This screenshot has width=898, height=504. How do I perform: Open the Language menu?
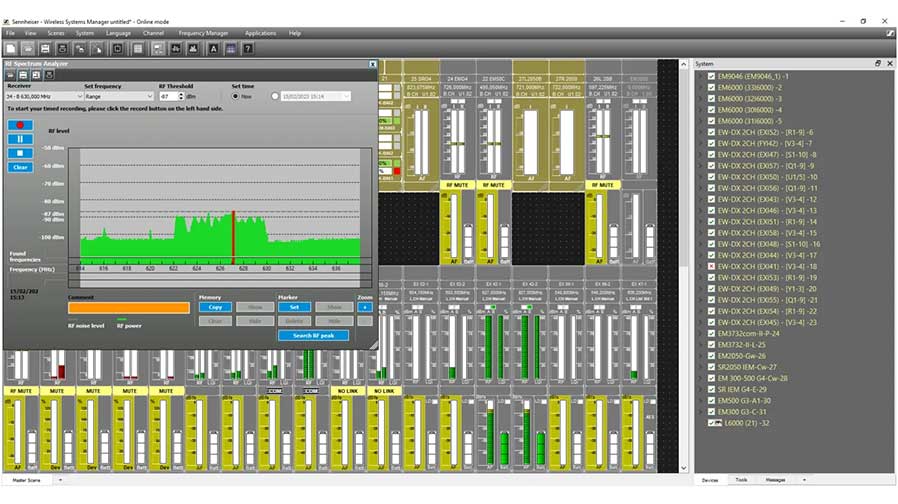pos(119,33)
